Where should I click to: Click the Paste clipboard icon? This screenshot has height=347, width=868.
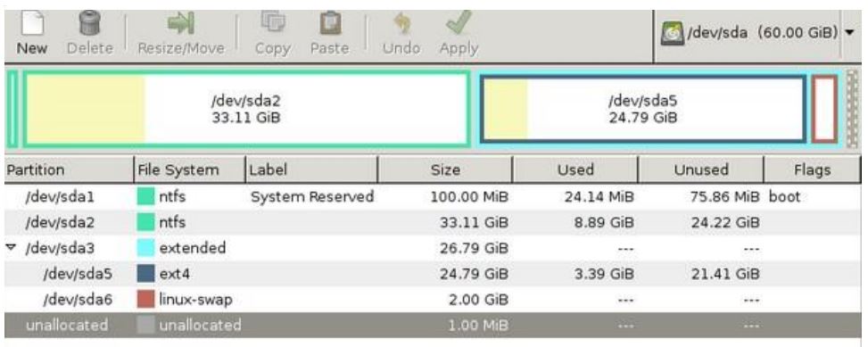tap(330, 23)
